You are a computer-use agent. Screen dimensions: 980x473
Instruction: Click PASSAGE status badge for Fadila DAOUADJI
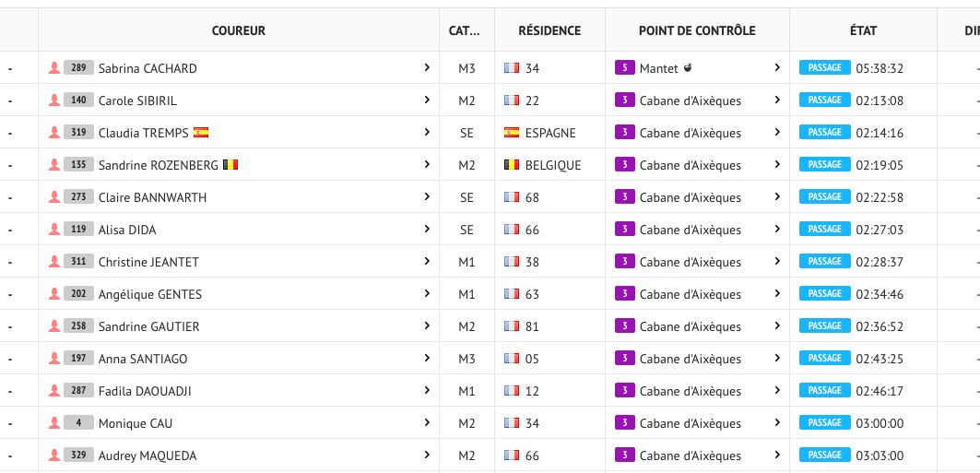824,391
